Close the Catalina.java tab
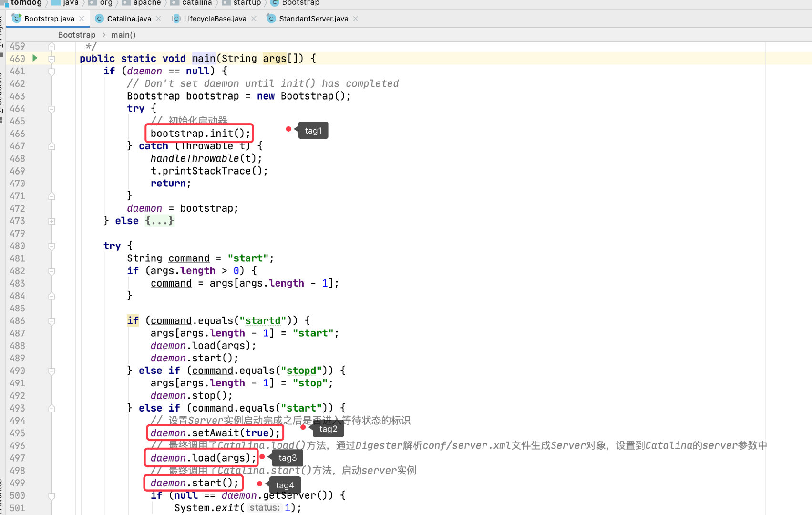The width and height of the screenshot is (812, 515). click(158, 19)
